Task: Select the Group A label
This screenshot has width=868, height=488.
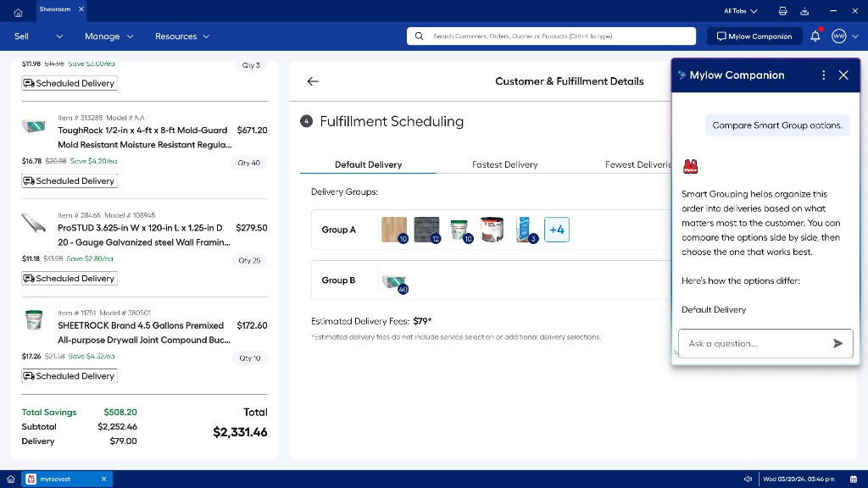Action: (x=338, y=230)
